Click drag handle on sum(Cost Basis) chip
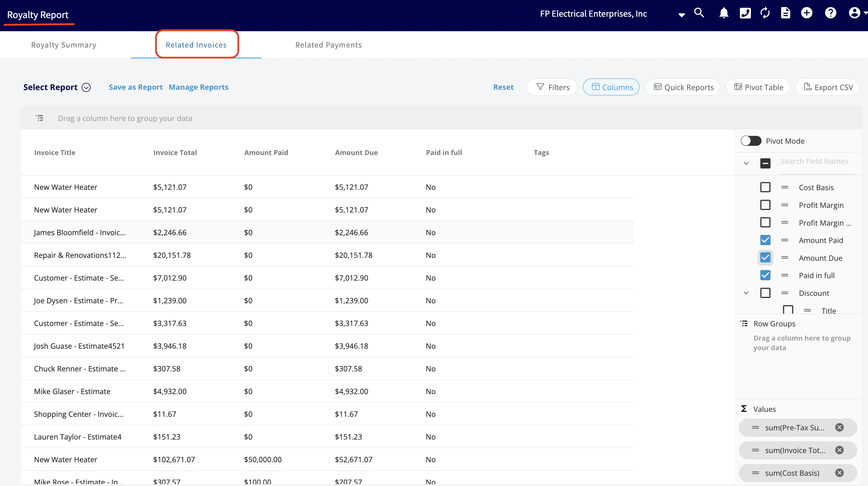 coord(756,473)
